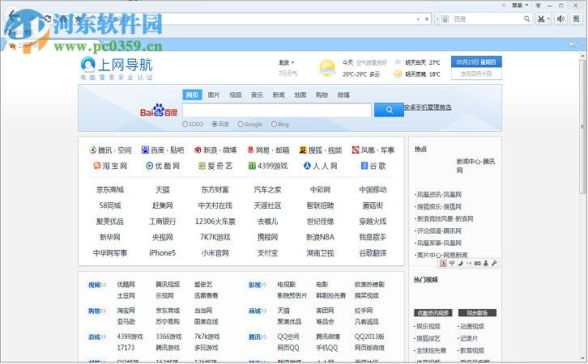588x364 pixels.
Task: Select the Google radio button
Action: (241, 124)
